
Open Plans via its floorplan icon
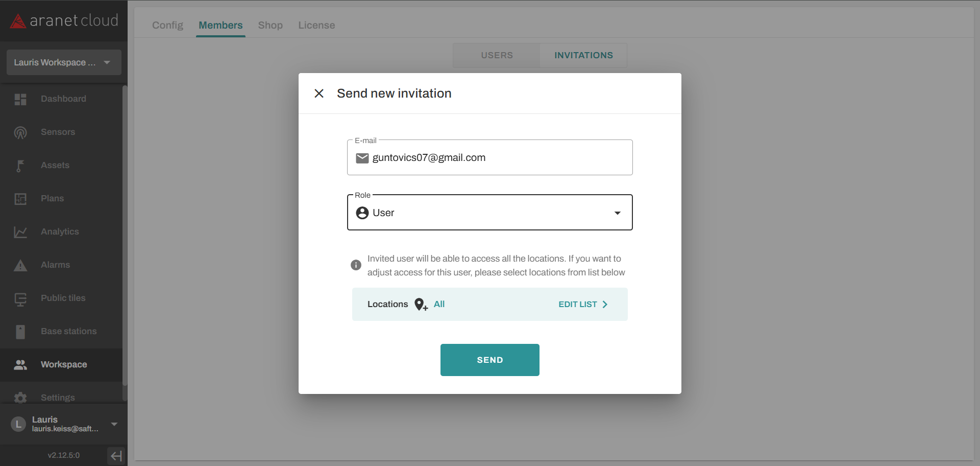[x=20, y=199]
